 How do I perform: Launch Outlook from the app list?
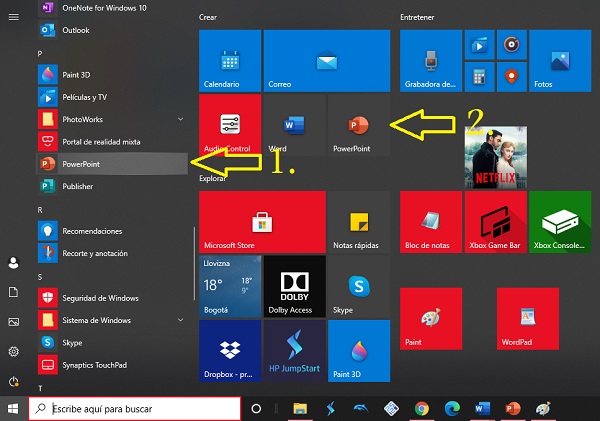coord(112,30)
